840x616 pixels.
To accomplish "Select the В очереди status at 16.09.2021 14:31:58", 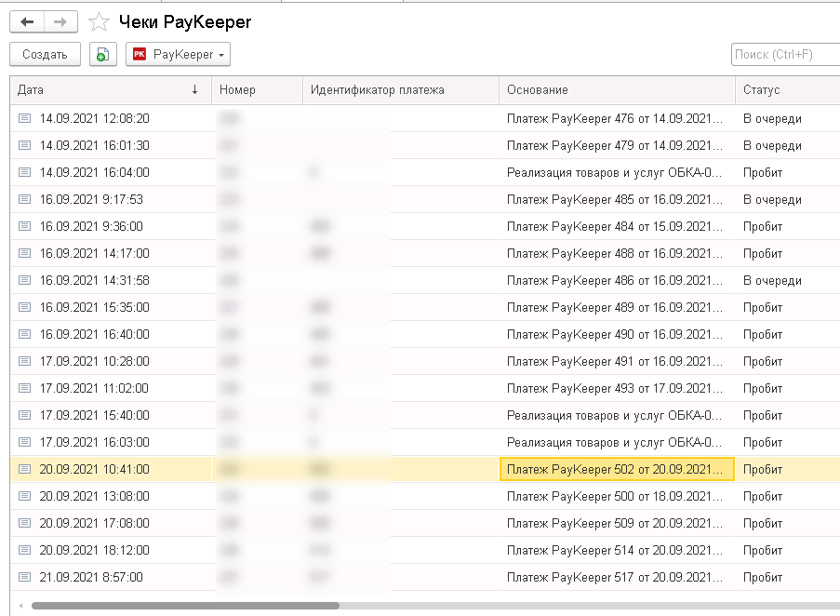I will point(771,280).
